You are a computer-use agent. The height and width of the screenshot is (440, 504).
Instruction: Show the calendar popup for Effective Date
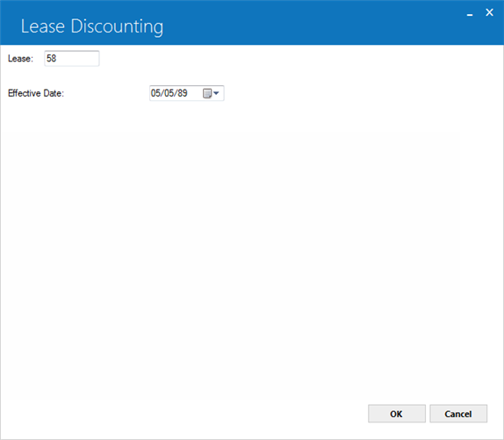point(212,93)
